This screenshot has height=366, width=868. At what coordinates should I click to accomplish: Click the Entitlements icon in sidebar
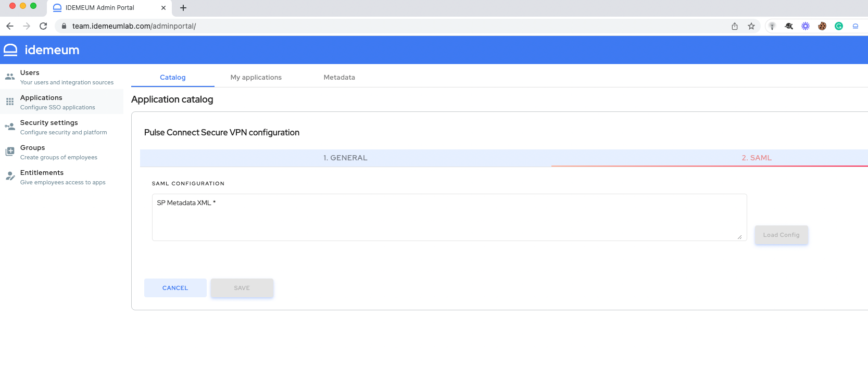[10, 176]
